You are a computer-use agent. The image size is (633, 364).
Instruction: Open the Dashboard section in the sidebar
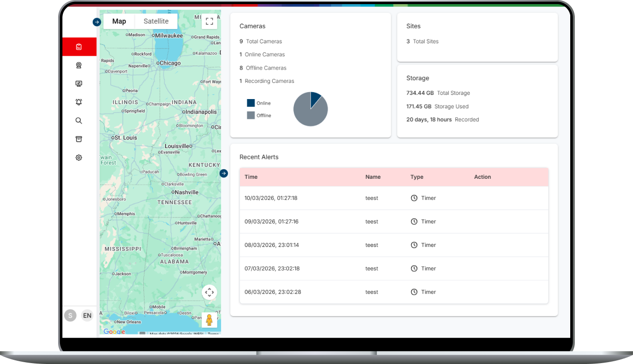tap(78, 47)
